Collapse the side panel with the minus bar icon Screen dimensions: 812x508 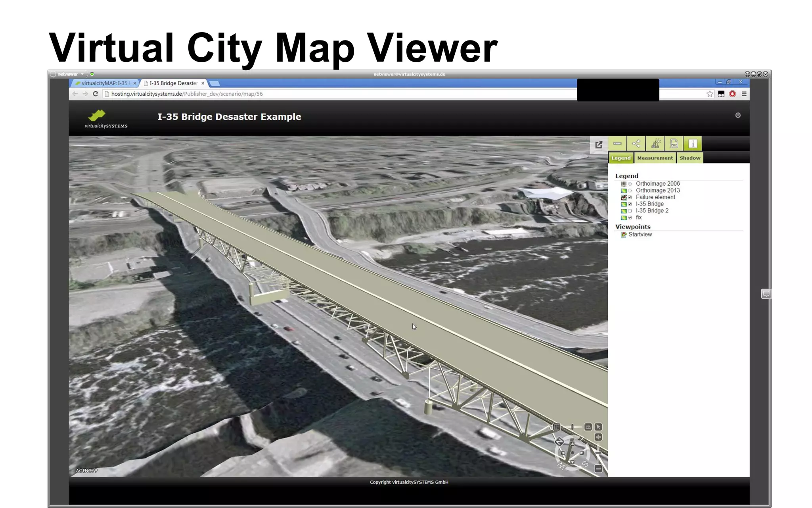(x=617, y=144)
